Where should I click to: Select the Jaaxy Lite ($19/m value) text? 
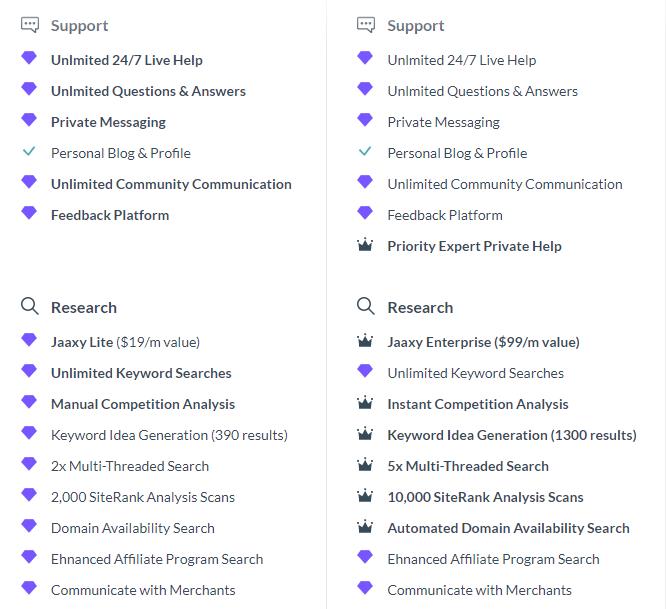[x=125, y=342]
